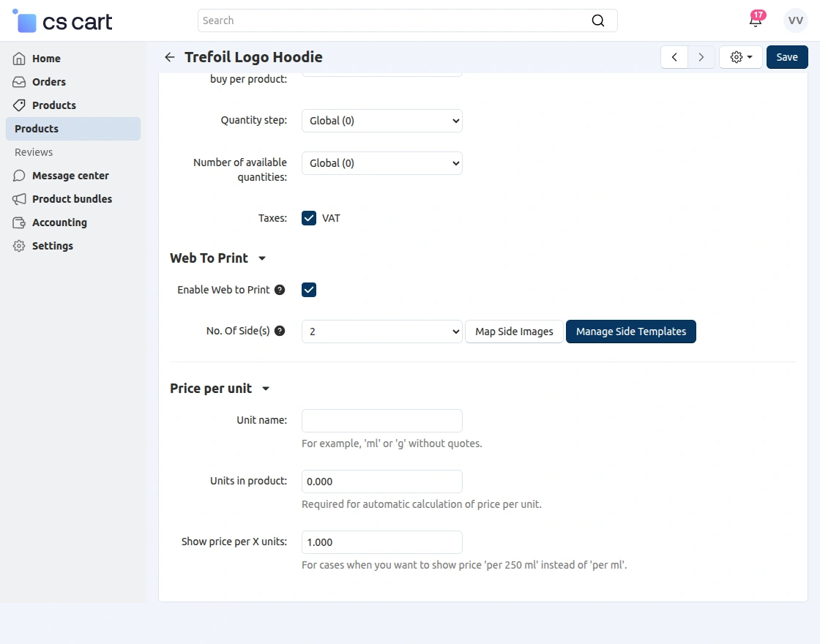The width and height of the screenshot is (820, 644).
Task: Open Message center from the sidebar
Action: (x=70, y=176)
